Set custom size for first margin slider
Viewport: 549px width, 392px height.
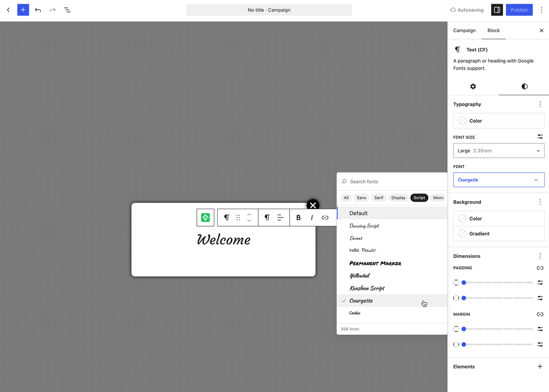pyautogui.click(x=540, y=329)
